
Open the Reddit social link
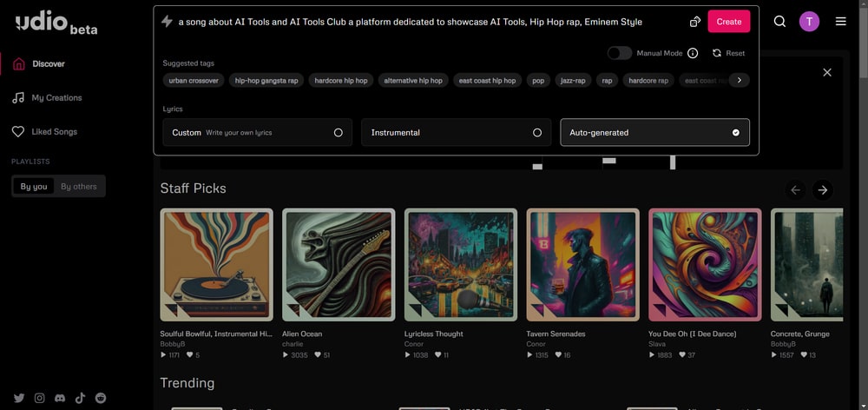coord(101,398)
